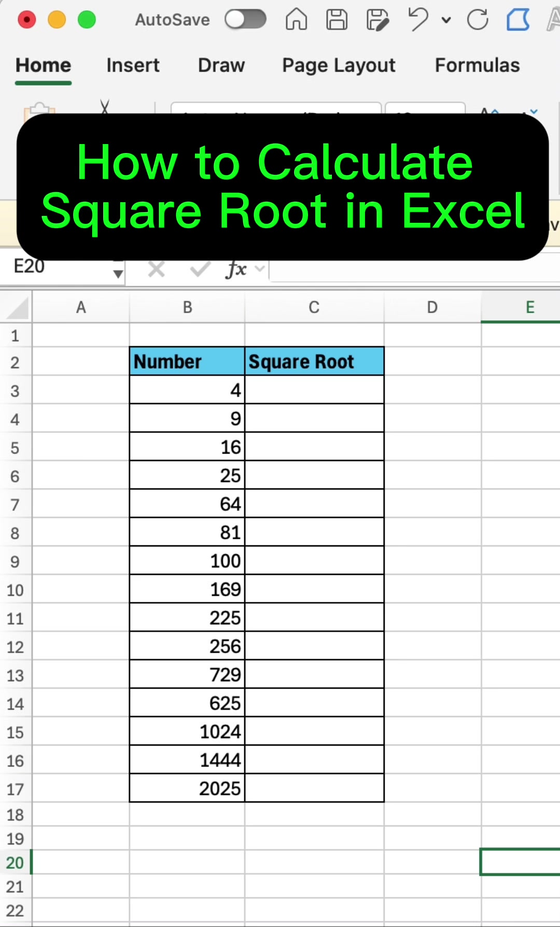Select the cell containing 729
560x927 pixels.
point(187,675)
